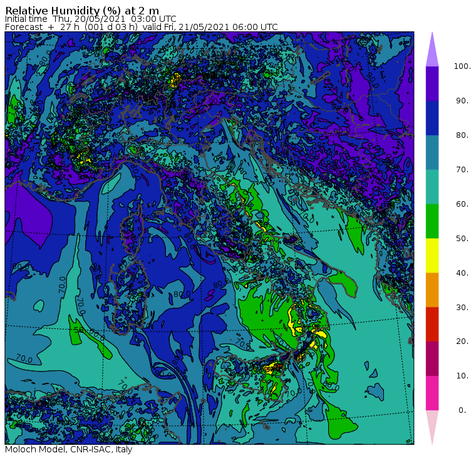Click the island of Corsica on the map
476x458 pixels.
tap(133, 229)
